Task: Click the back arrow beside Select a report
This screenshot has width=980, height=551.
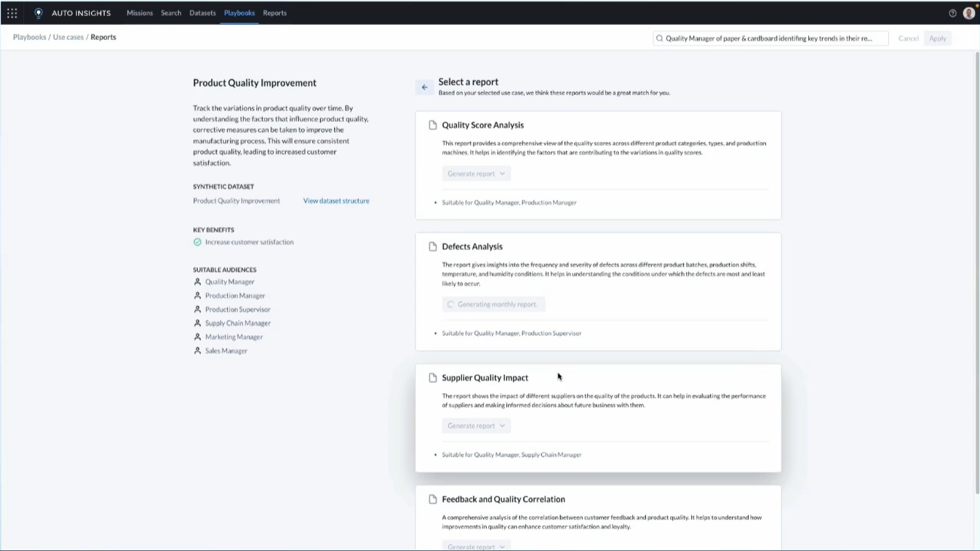Action: click(425, 87)
